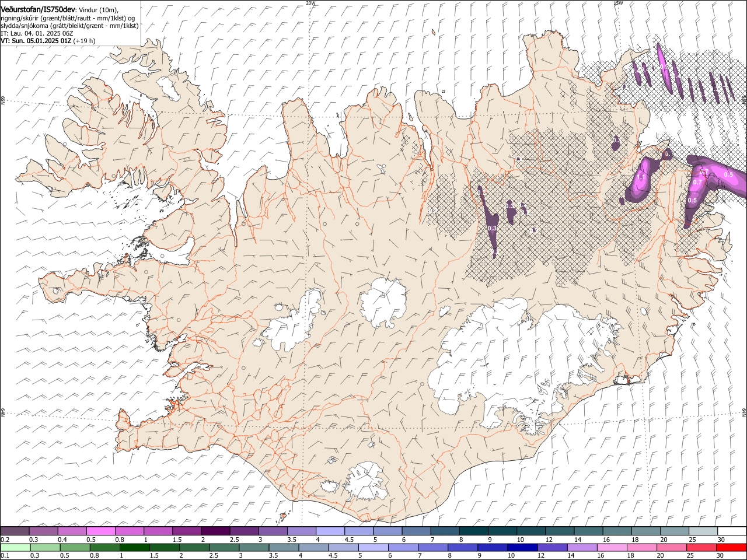Select the 'IT: Lau. 04. 01. 2025 06Z' line
The image size is (747, 560).
coord(37,33)
